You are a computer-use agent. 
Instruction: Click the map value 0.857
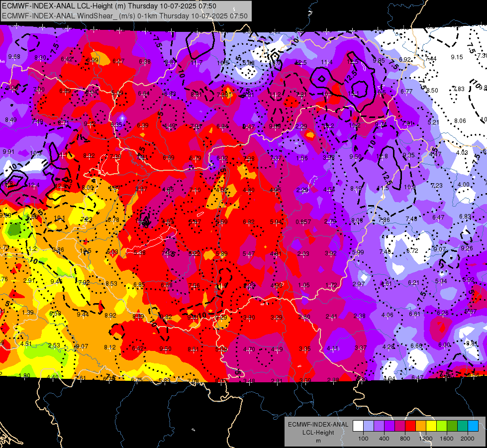303,222
